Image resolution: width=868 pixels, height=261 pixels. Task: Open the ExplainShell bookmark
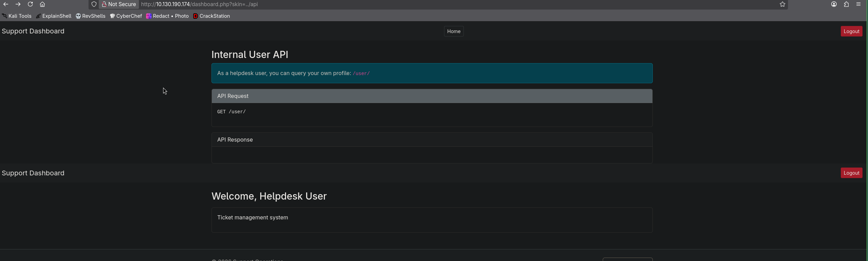coord(54,16)
